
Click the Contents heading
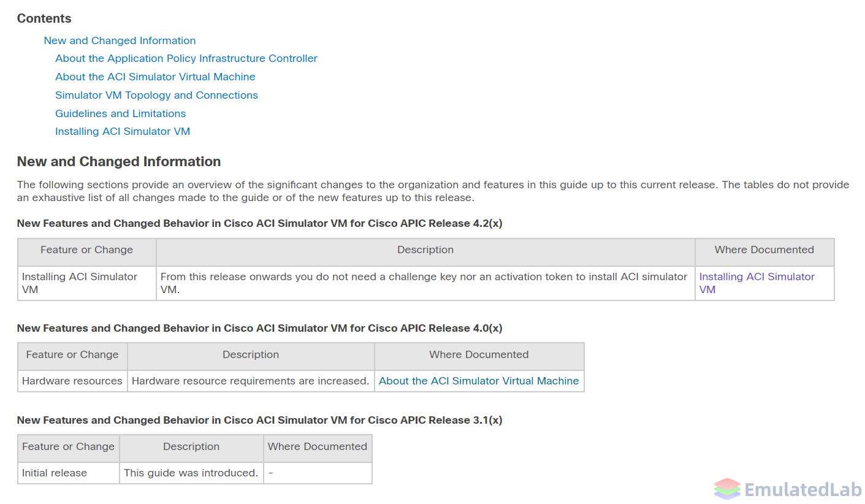coord(44,18)
